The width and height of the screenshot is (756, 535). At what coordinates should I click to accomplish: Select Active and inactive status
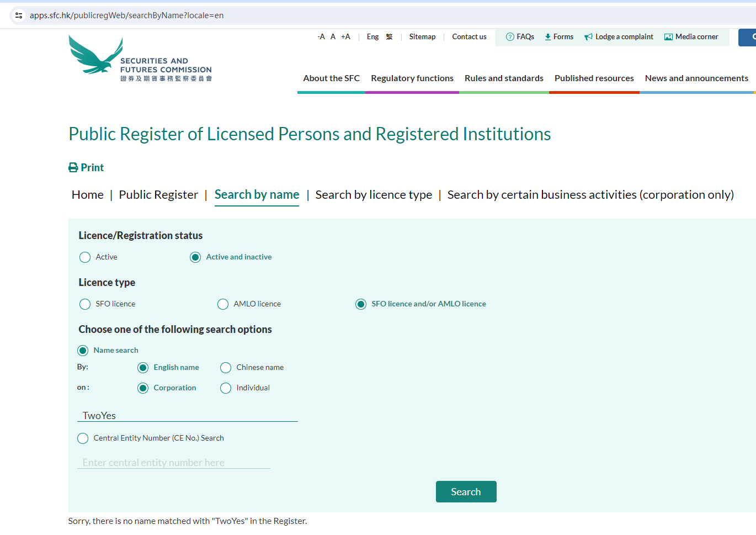click(x=195, y=257)
